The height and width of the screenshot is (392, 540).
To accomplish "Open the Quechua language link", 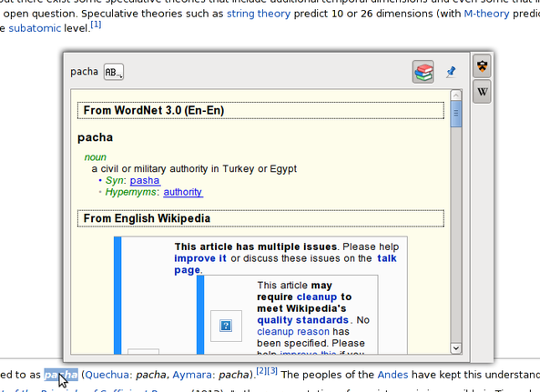I will (107, 375).
